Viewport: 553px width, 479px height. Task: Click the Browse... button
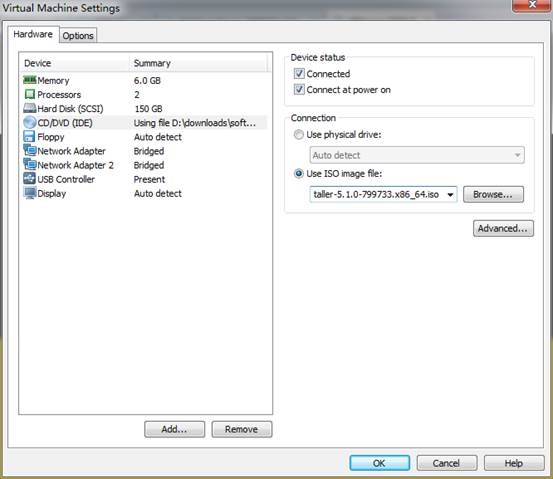(x=493, y=194)
